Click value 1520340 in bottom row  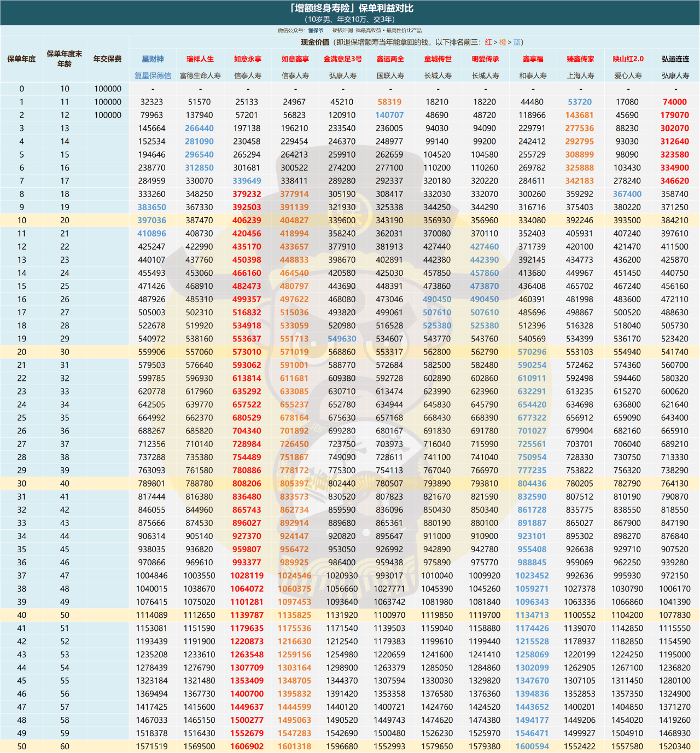(675, 746)
